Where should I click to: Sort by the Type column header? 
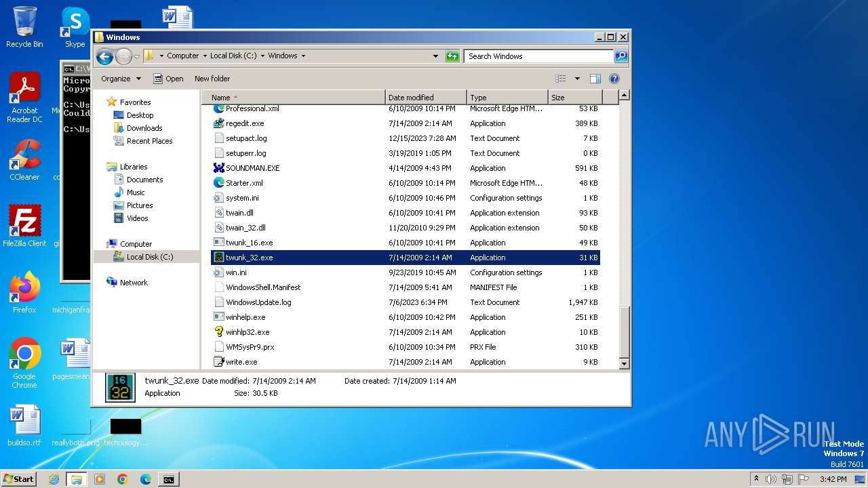tap(507, 98)
